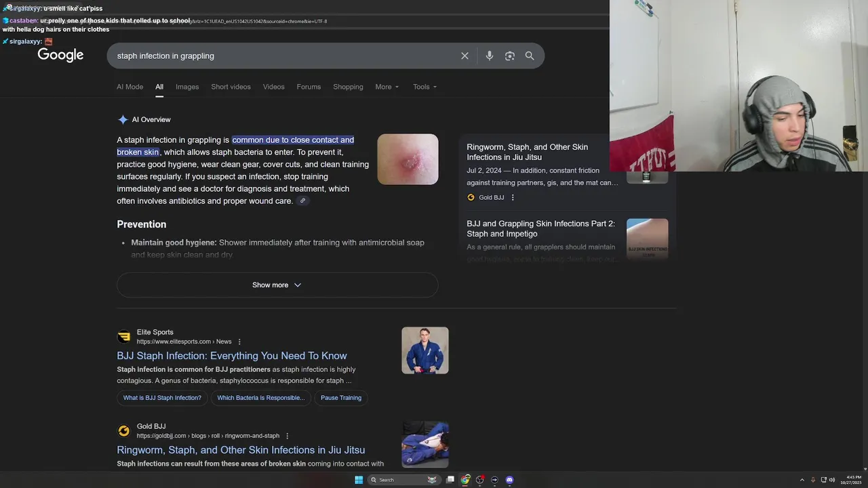
Task: Click the magnifier search submit icon
Action: (x=530, y=56)
